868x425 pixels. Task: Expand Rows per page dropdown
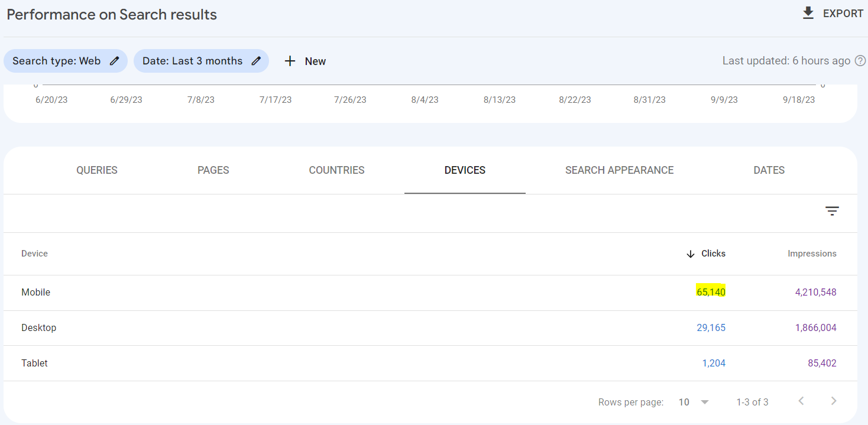704,402
